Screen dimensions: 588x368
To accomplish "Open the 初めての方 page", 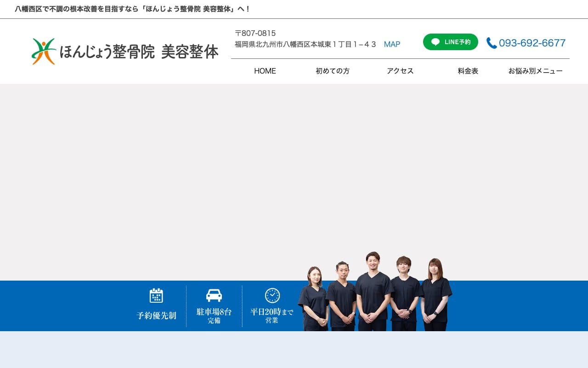I will 332,71.
